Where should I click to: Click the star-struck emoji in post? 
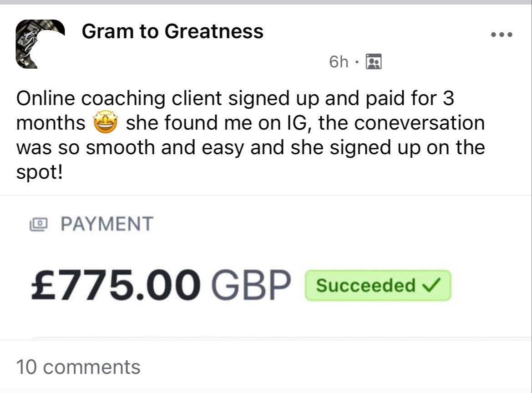(106, 123)
